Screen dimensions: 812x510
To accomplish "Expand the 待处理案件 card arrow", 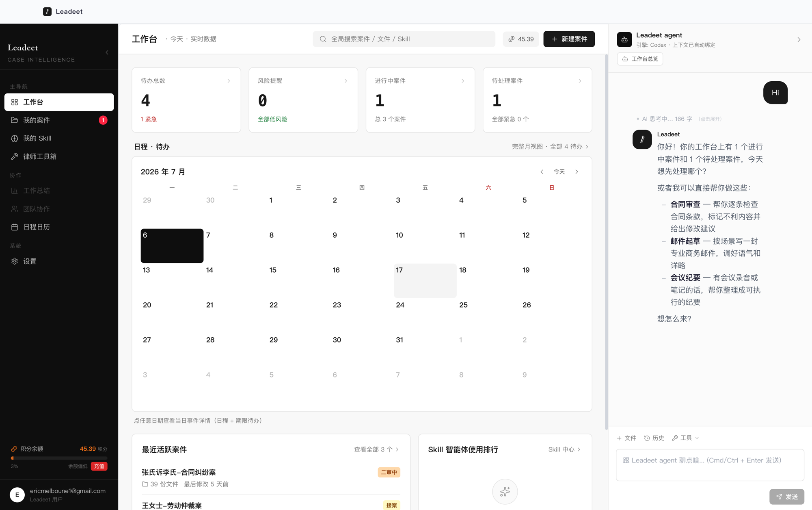I will pyautogui.click(x=580, y=81).
